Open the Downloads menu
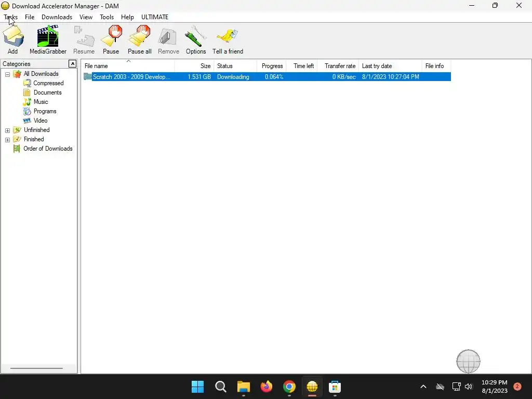 (57, 17)
